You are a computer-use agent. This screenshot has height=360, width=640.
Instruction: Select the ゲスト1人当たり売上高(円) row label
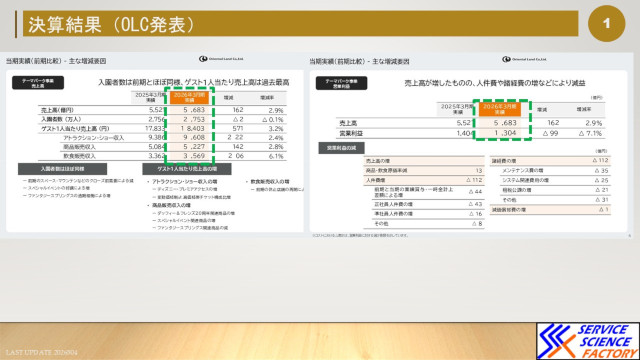click(75, 129)
